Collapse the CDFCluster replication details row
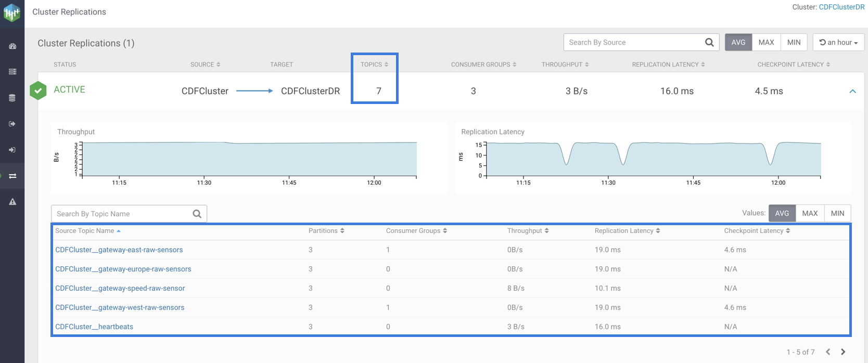 click(x=852, y=91)
